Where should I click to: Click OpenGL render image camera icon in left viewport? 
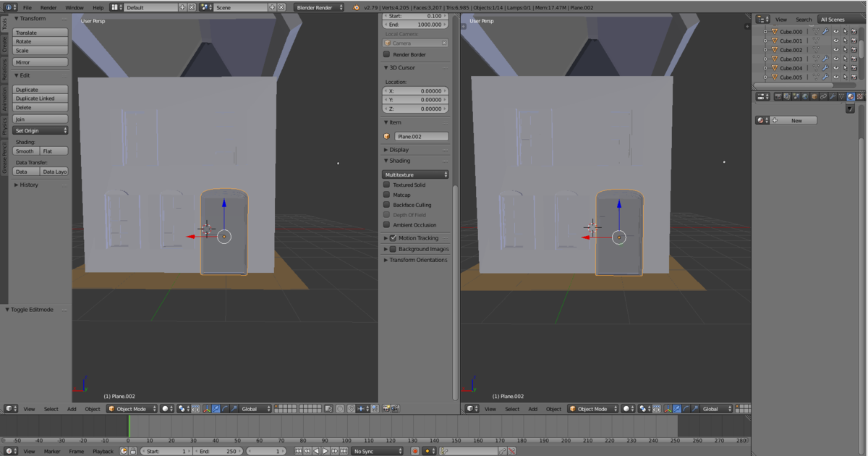(x=386, y=409)
